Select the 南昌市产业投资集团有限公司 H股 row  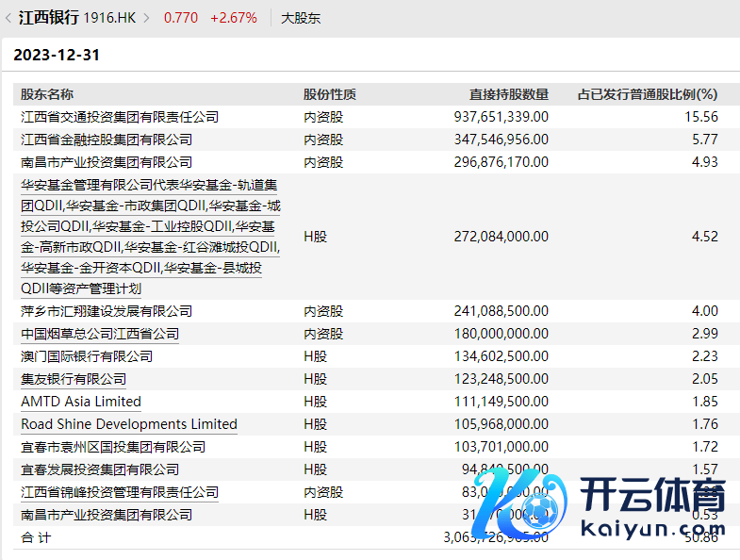point(377,515)
